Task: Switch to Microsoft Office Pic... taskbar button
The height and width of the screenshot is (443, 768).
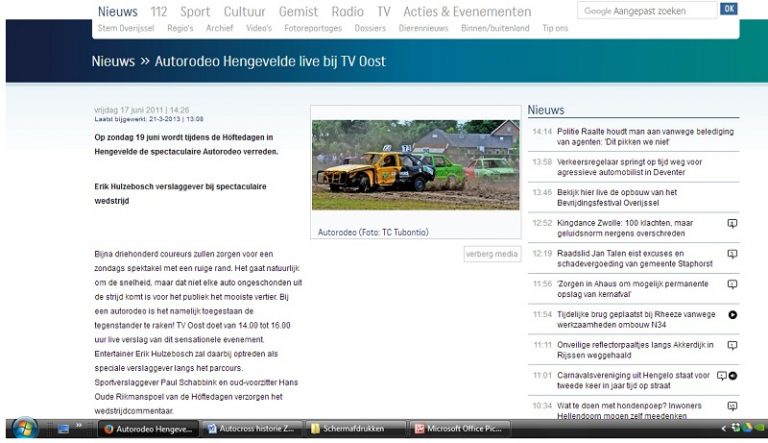Action: pyautogui.click(x=459, y=429)
